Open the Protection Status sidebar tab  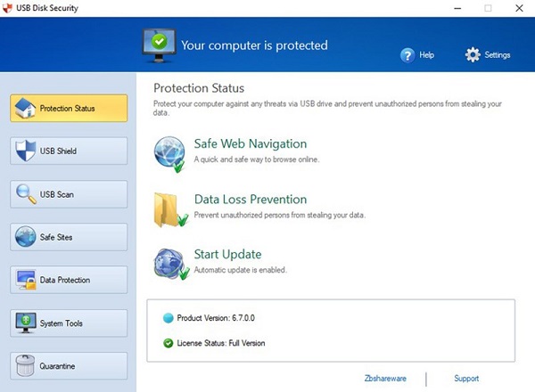(x=69, y=108)
